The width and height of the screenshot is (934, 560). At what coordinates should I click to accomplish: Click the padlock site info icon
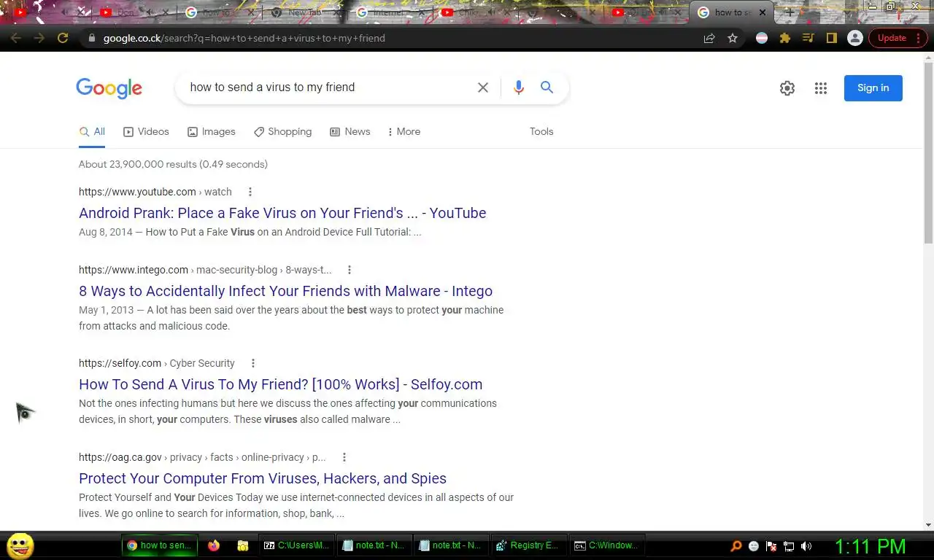pos(91,38)
